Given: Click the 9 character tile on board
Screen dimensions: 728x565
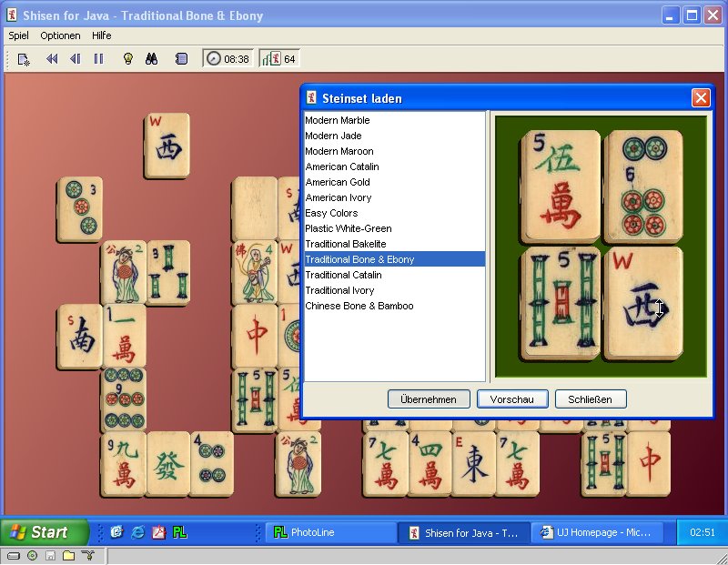Looking at the screenshot, I should point(124,464).
